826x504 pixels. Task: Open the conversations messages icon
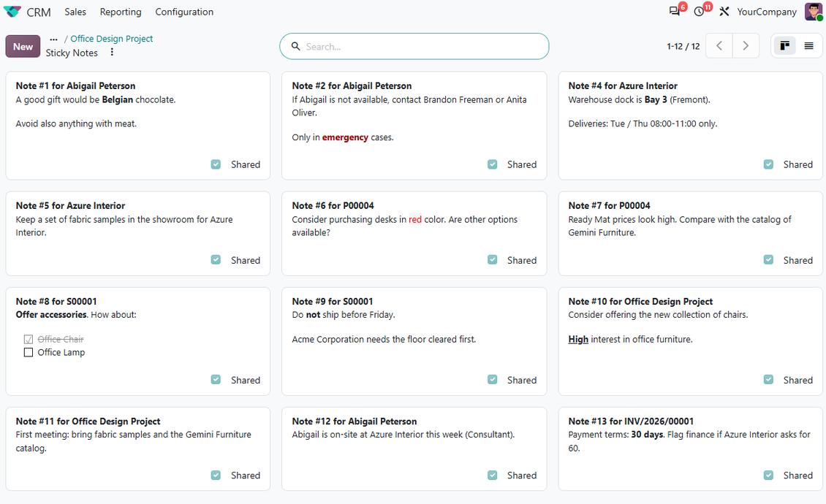pos(674,12)
